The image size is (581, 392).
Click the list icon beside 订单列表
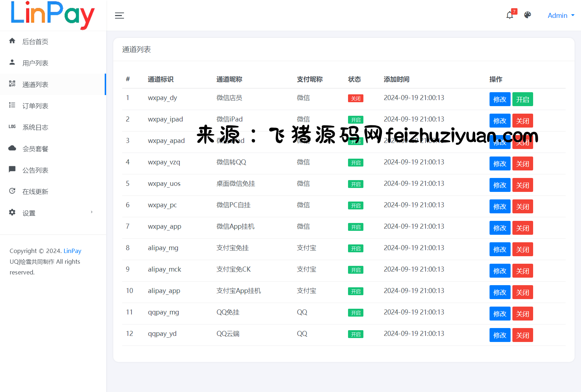12,105
